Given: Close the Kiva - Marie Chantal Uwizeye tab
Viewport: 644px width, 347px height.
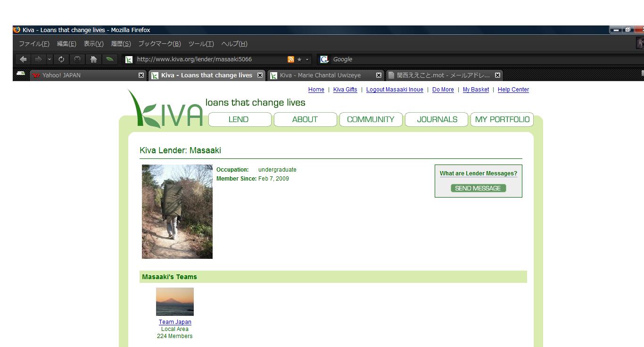Looking at the screenshot, I should [379, 75].
